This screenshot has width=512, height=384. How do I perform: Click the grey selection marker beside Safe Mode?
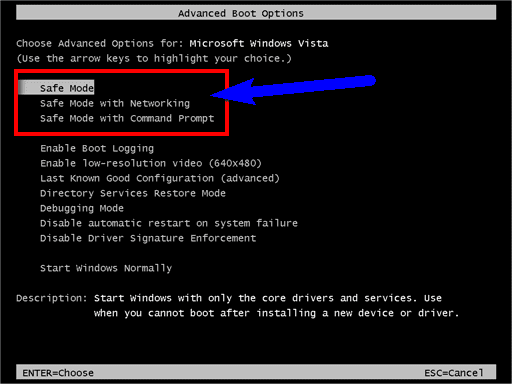click(28, 88)
